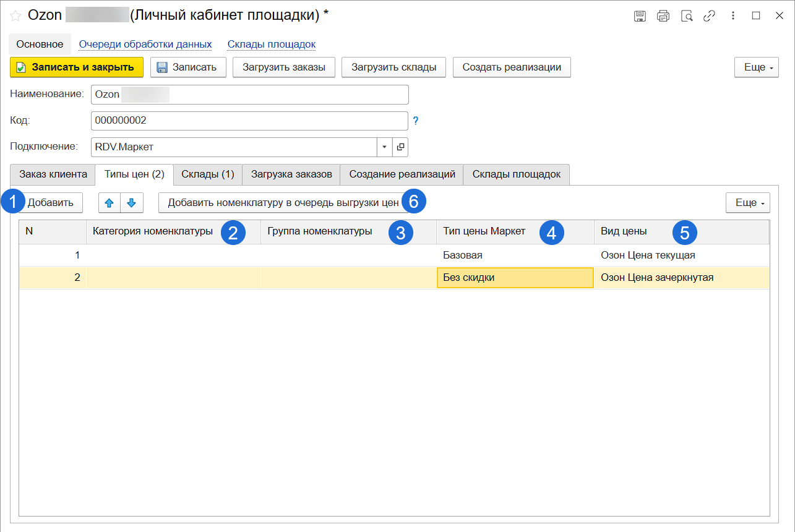The width and height of the screenshot is (795, 532).
Task: Click into the Наименование input field
Action: tap(249, 95)
